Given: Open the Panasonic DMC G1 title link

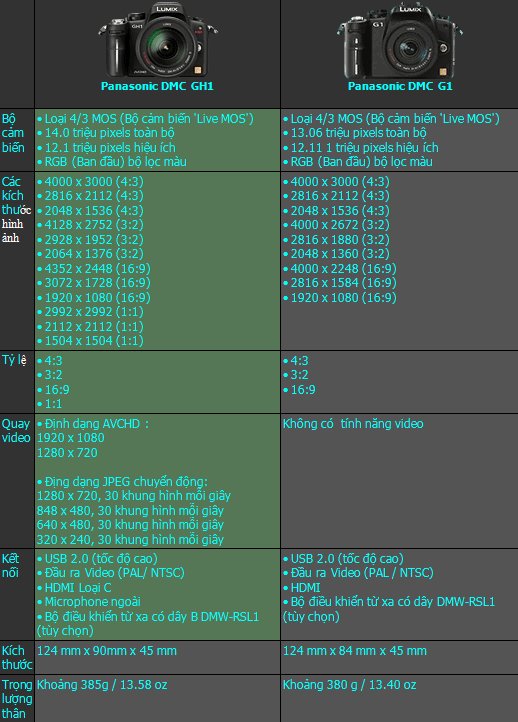Looking at the screenshot, I should tap(400, 86).
